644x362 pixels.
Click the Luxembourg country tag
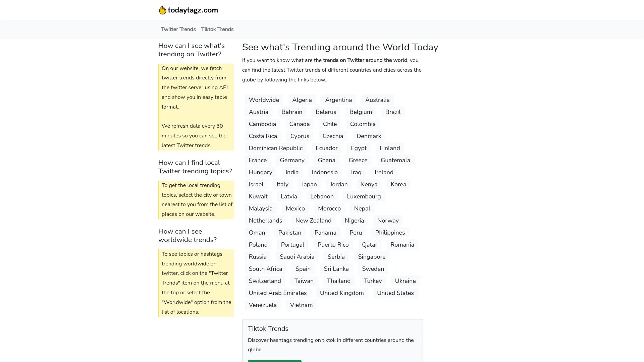pos(364,196)
